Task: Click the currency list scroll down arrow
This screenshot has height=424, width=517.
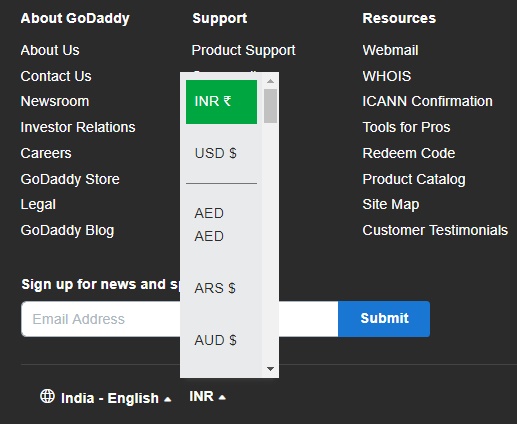Action: click(x=270, y=369)
